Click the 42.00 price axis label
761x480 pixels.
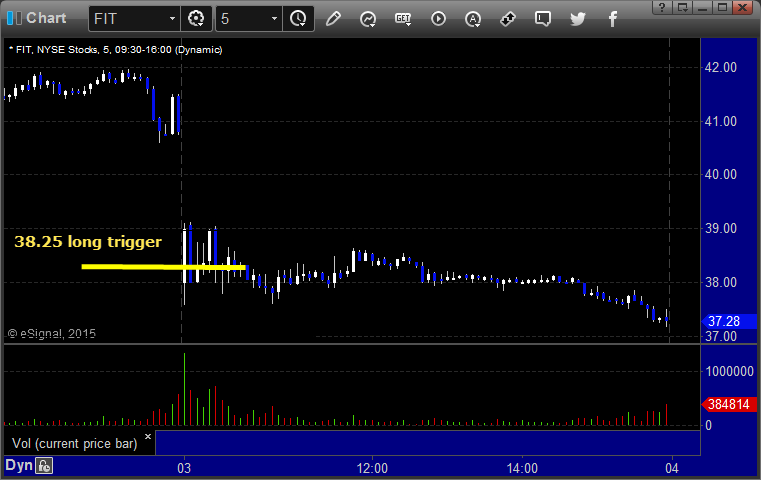click(721, 67)
